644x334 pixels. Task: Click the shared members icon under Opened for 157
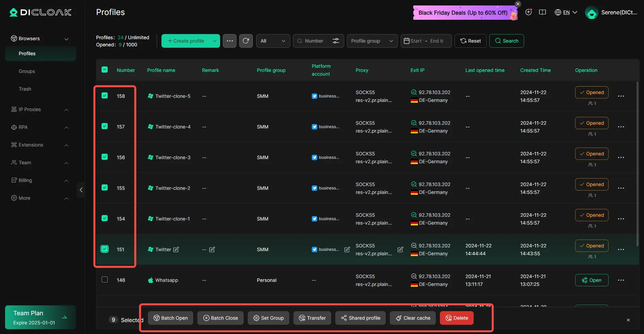(591, 134)
